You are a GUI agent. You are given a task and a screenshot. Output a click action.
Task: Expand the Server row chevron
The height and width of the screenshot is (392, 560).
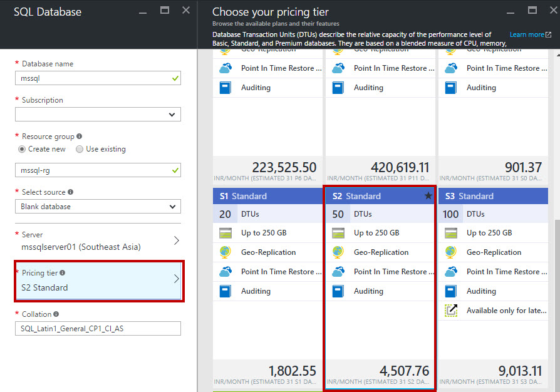click(177, 240)
